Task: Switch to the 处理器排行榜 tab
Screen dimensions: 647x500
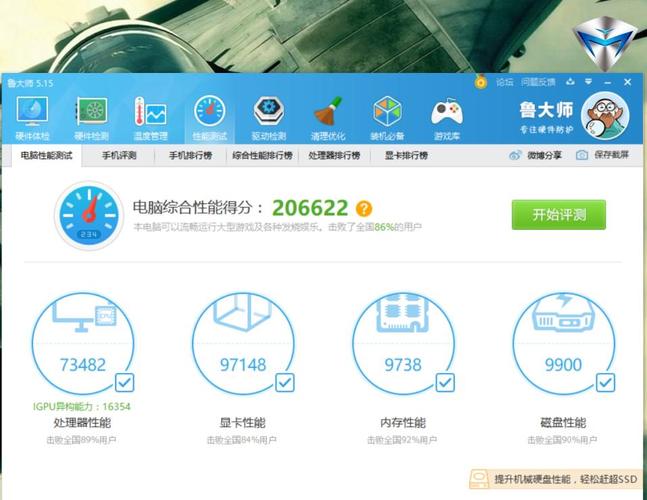Action: [334, 156]
